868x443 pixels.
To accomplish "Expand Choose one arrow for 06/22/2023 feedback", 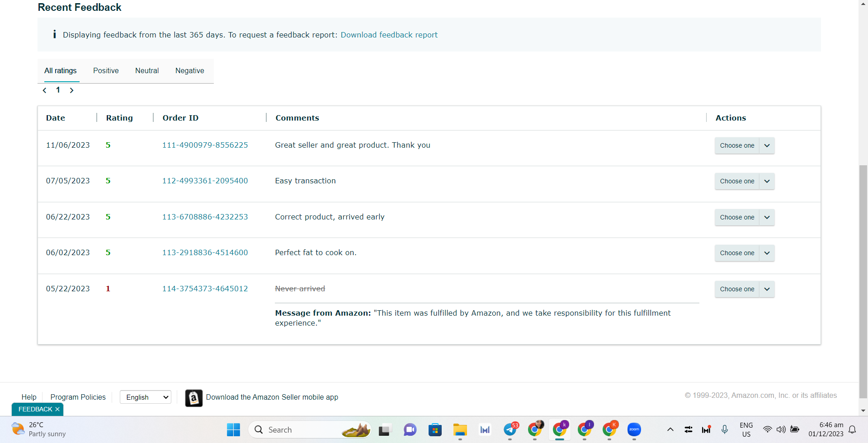I will click(767, 217).
